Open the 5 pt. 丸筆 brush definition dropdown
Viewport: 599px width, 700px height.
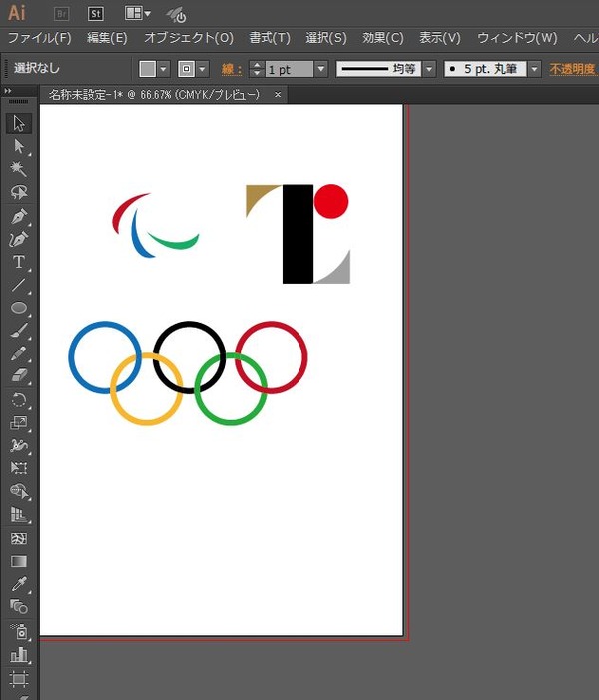coord(534,69)
